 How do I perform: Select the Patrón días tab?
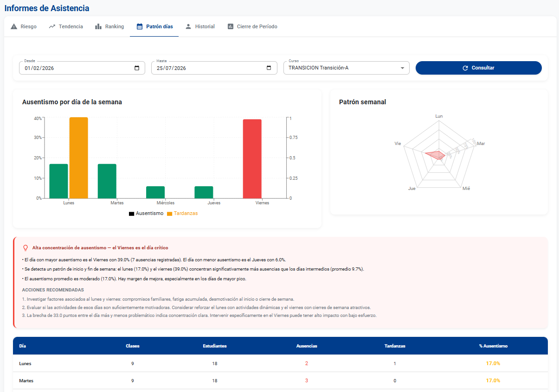pyautogui.click(x=154, y=26)
